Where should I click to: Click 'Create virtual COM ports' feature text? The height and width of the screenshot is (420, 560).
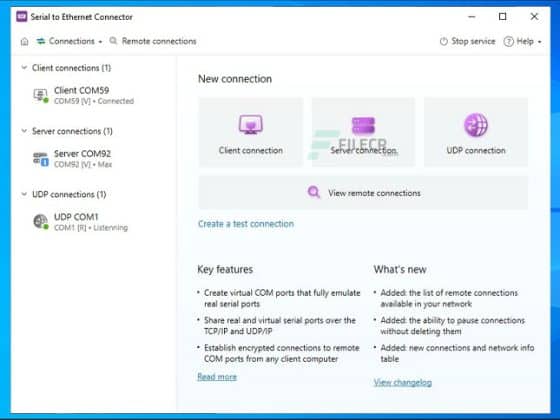tap(282, 298)
